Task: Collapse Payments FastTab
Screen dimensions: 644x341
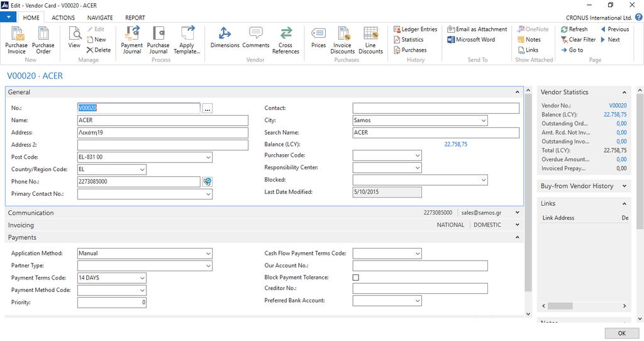Action: 517,237
